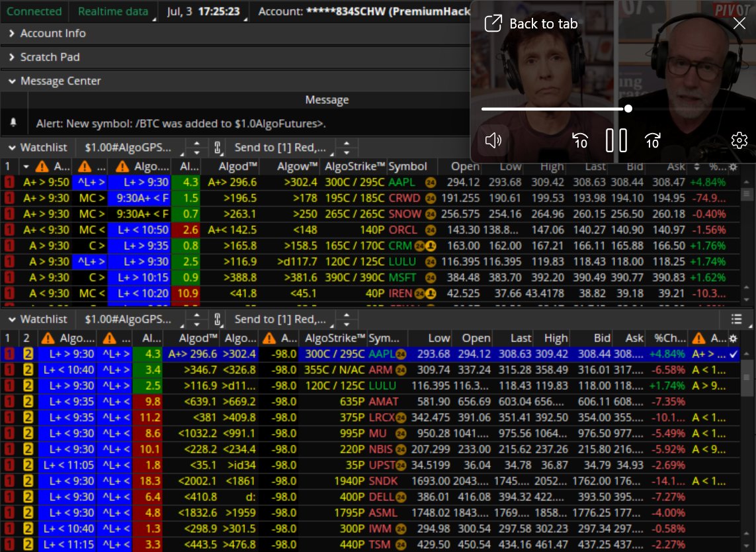Click the link chain icon in lower watchlist
The width and height of the screenshot is (756, 552).
218,320
